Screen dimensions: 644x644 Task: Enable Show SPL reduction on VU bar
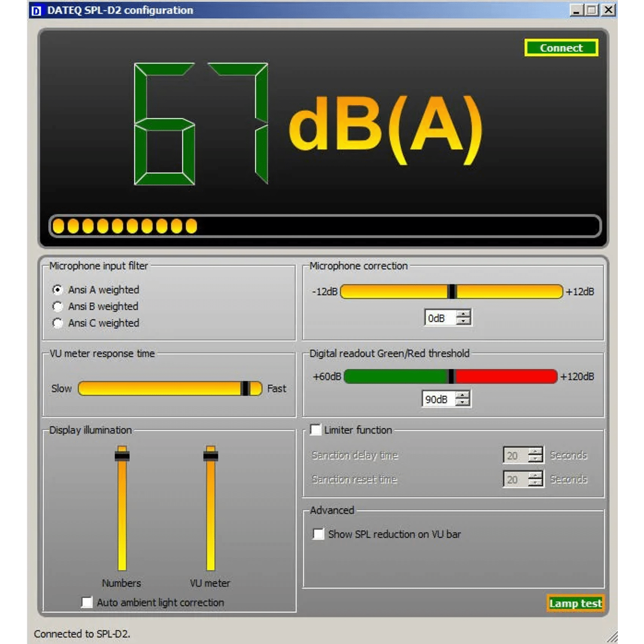[318, 534]
